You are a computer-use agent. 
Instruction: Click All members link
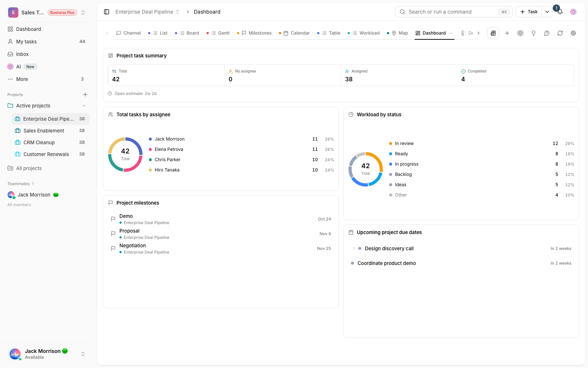19,205
